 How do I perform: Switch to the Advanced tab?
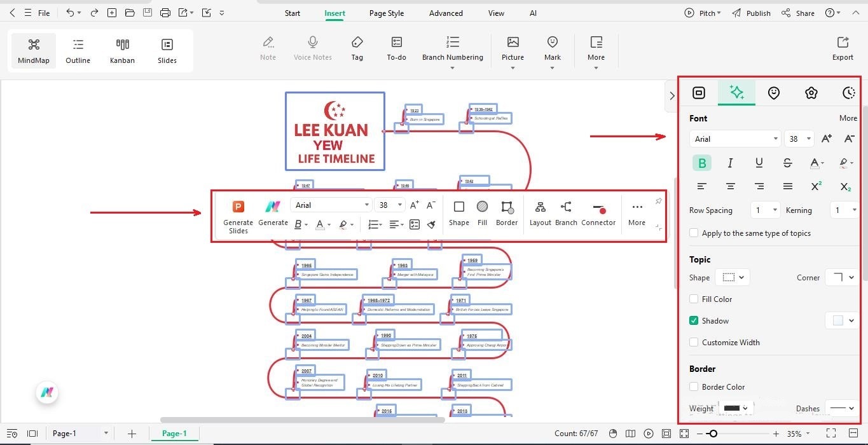coord(445,13)
